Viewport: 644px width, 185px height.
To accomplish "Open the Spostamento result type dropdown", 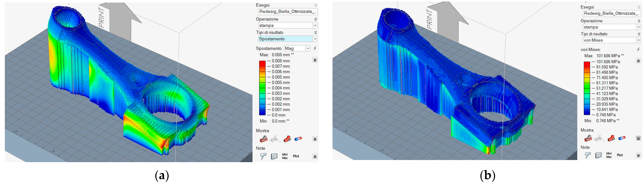I will pyautogui.click(x=315, y=39).
